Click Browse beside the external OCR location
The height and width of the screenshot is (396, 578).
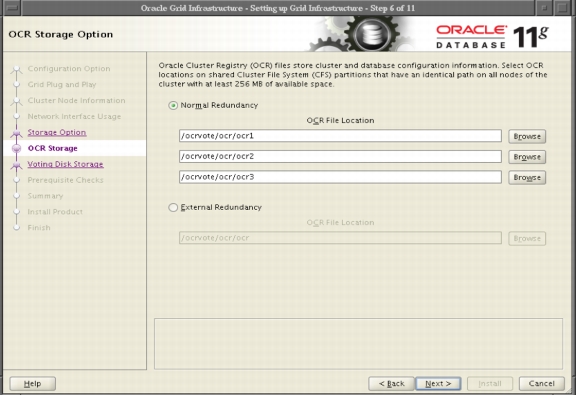(x=527, y=239)
